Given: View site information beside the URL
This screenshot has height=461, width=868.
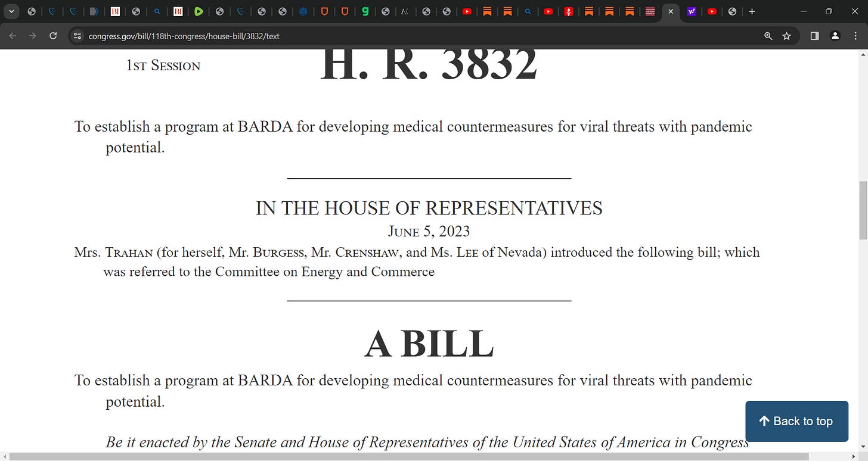Looking at the screenshot, I should pos(76,36).
